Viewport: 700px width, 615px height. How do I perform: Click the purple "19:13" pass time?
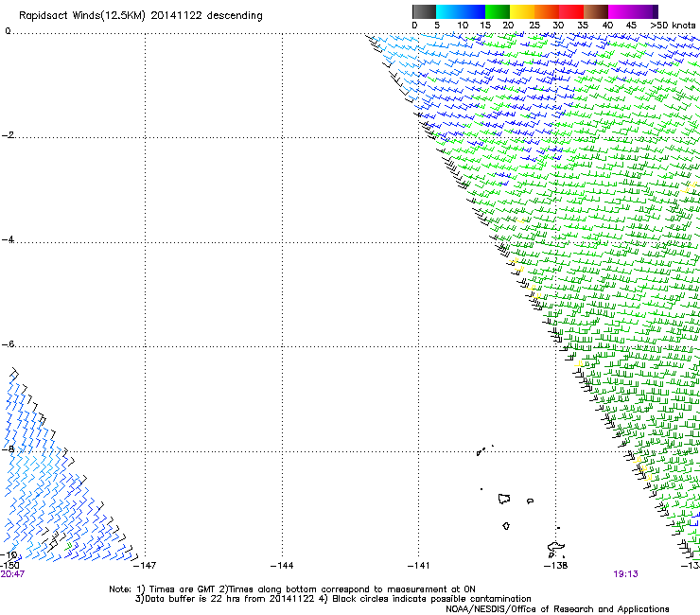626,574
